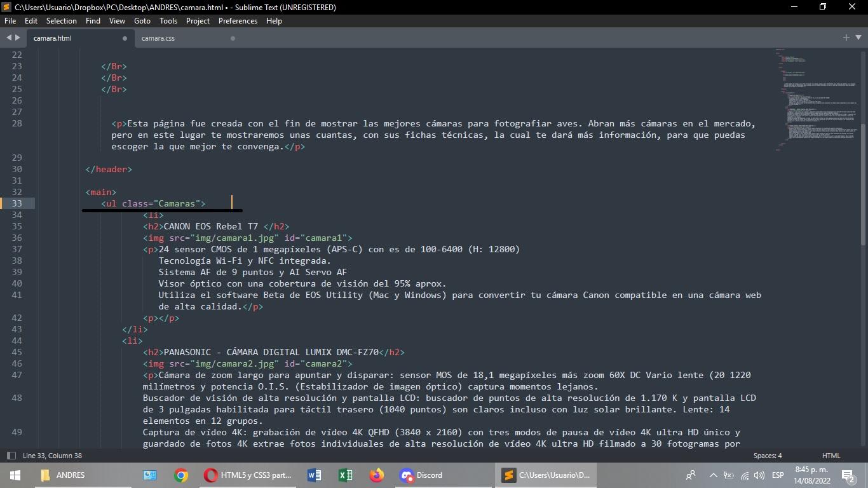Click ul class="Camaras" code text
This screenshot has height=488, width=868.
click(153, 203)
